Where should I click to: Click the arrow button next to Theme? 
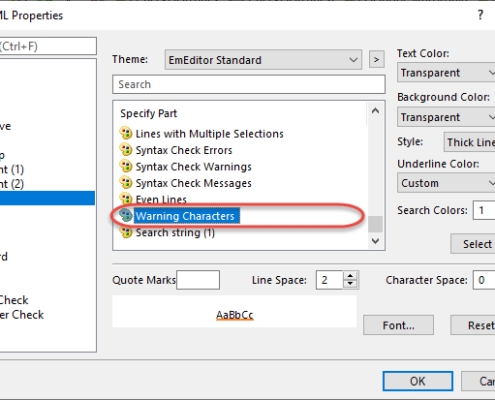(x=377, y=59)
